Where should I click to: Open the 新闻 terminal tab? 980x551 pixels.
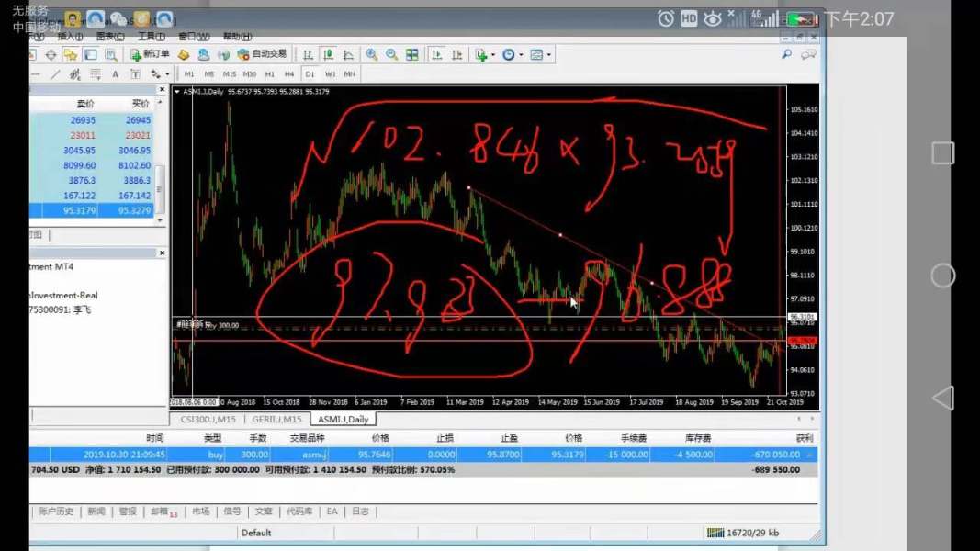[96, 511]
